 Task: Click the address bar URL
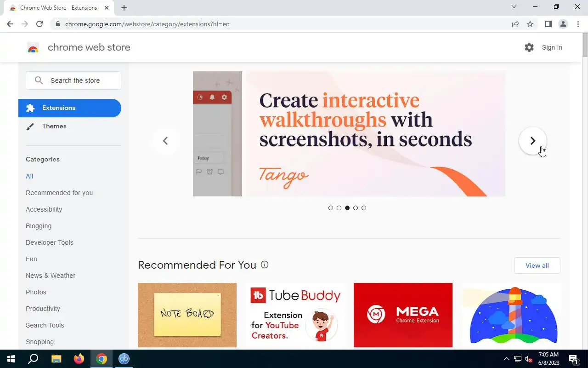pyautogui.click(x=147, y=24)
